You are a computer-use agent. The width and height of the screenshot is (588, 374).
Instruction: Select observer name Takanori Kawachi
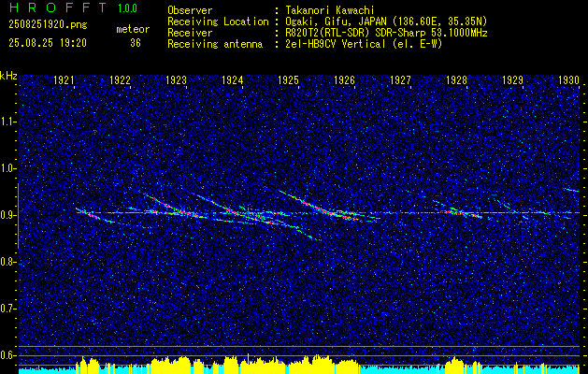click(329, 10)
